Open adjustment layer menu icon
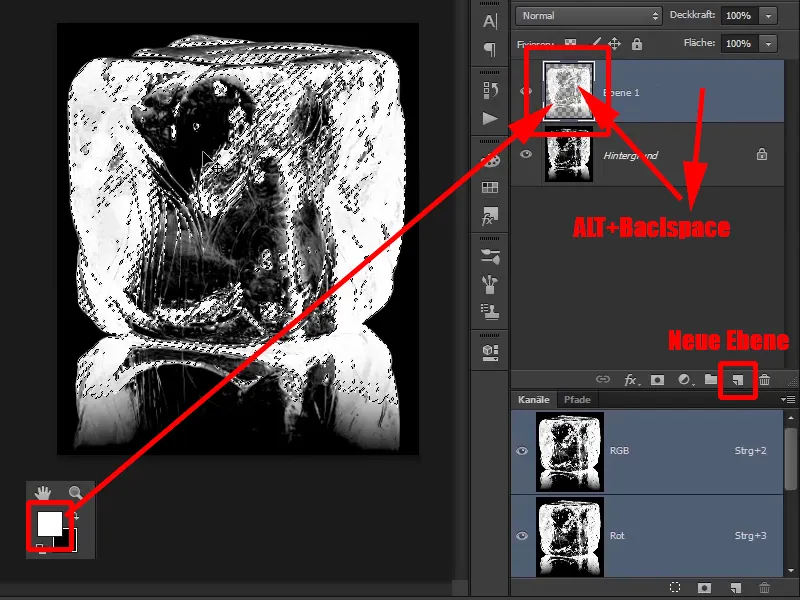 tap(685, 380)
